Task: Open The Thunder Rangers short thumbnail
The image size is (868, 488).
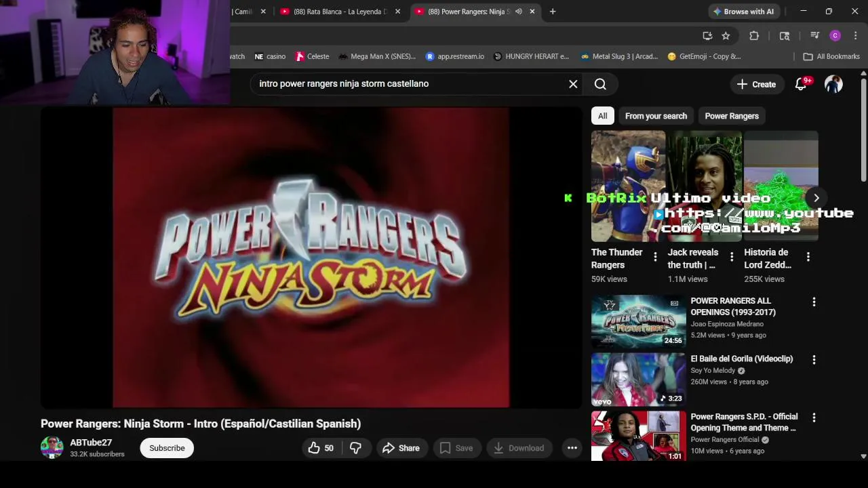Action: click(628, 186)
